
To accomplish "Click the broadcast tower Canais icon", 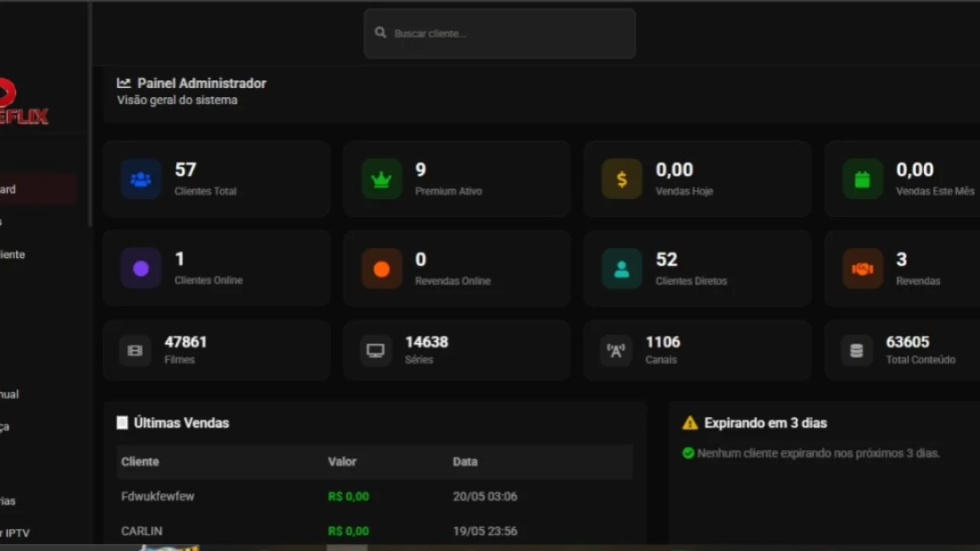I will tap(616, 350).
